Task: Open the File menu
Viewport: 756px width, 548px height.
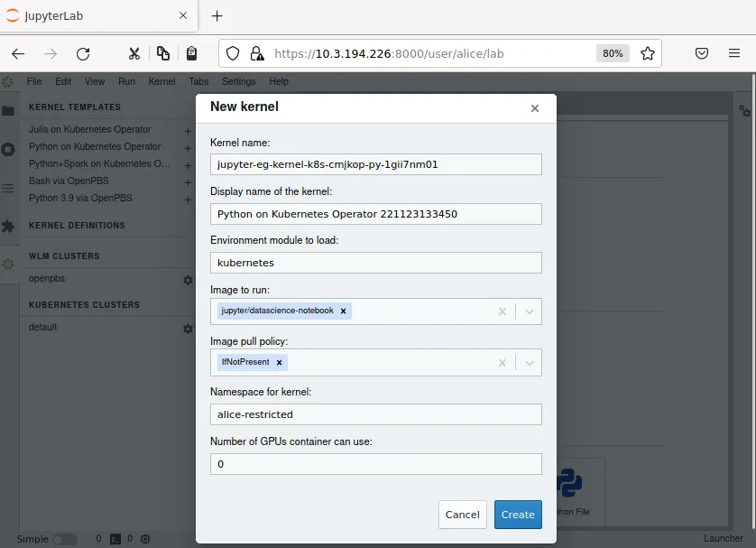Action: pos(34,81)
